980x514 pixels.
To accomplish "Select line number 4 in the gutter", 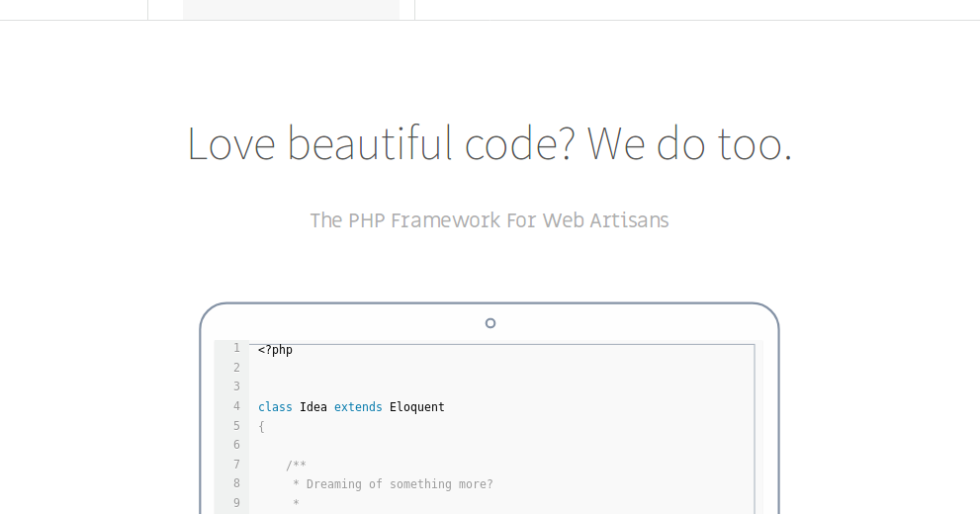I will pyautogui.click(x=236, y=406).
